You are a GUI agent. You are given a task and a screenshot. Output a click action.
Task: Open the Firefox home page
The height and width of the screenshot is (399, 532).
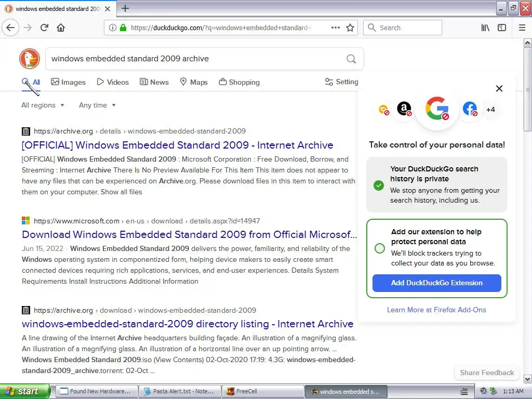61,28
